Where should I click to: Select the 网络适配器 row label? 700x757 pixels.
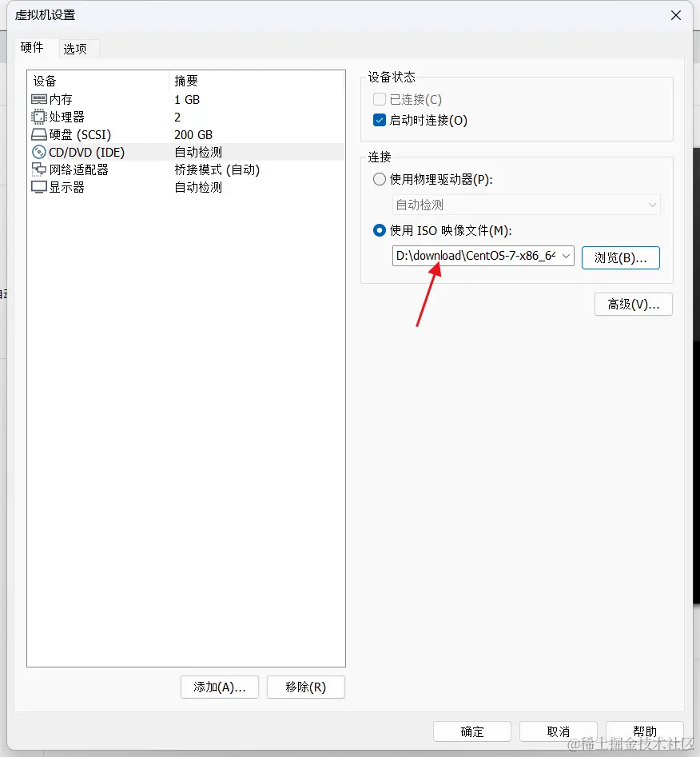pos(78,169)
